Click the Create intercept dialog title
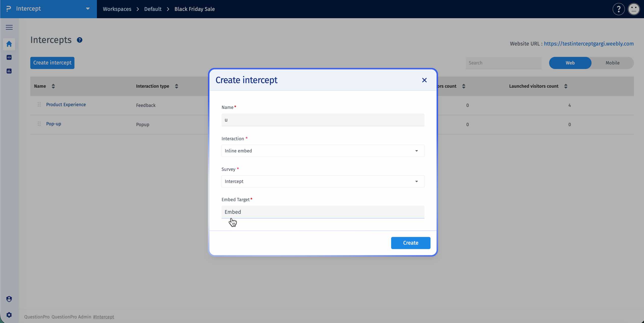The height and width of the screenshot is (323, 644). (x=246, y=80)
